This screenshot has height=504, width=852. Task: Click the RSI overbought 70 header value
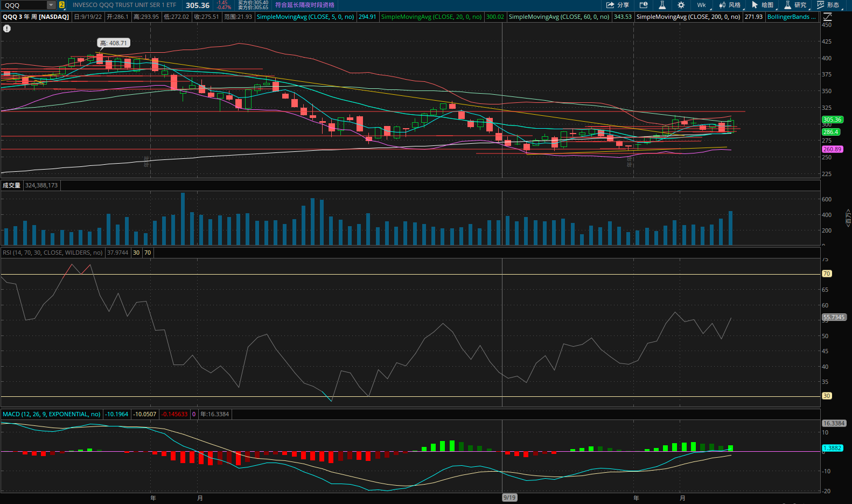[148, 253]
